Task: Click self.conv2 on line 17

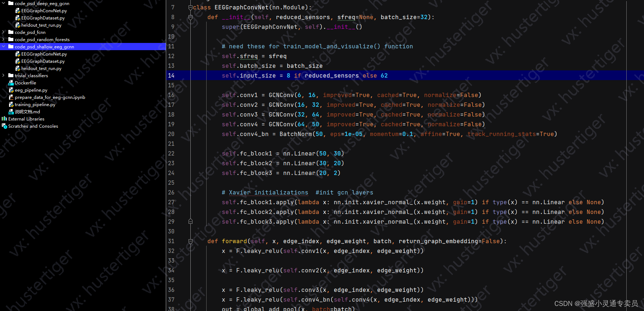Action: coord(239,105)
